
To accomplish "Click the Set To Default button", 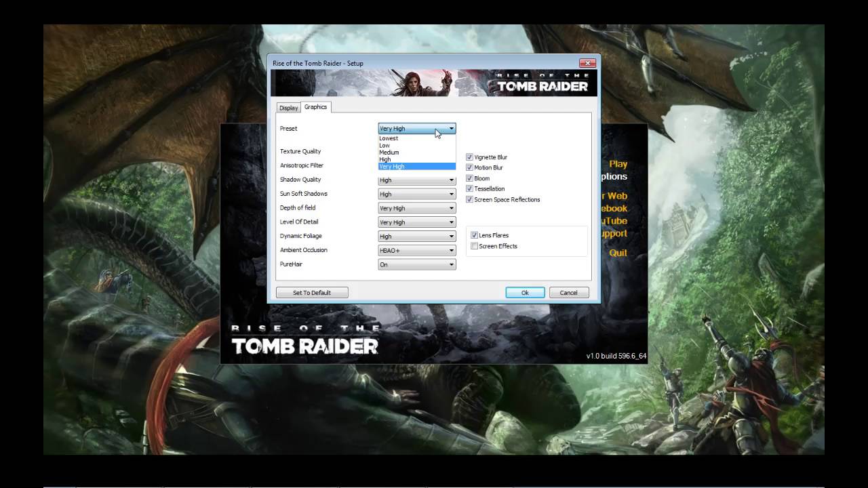I will [312, 293].
